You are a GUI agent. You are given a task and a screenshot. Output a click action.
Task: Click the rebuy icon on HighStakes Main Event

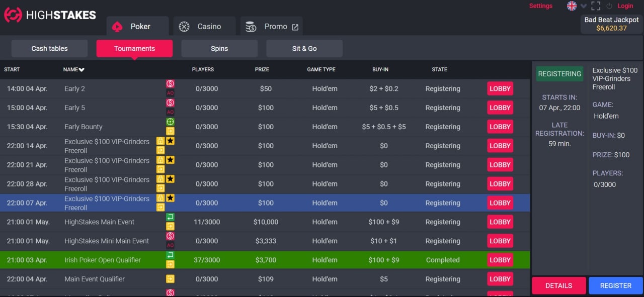pyautogui.click(x=170, y=217)
